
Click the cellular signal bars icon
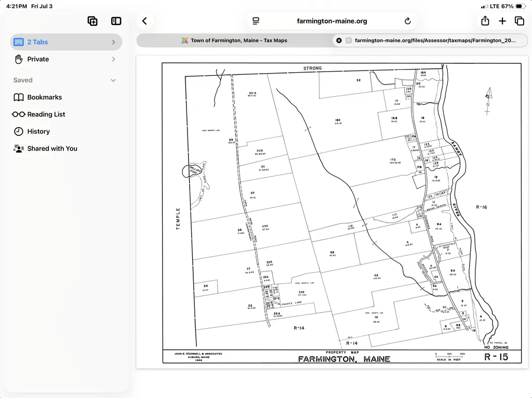click(485, 6)
